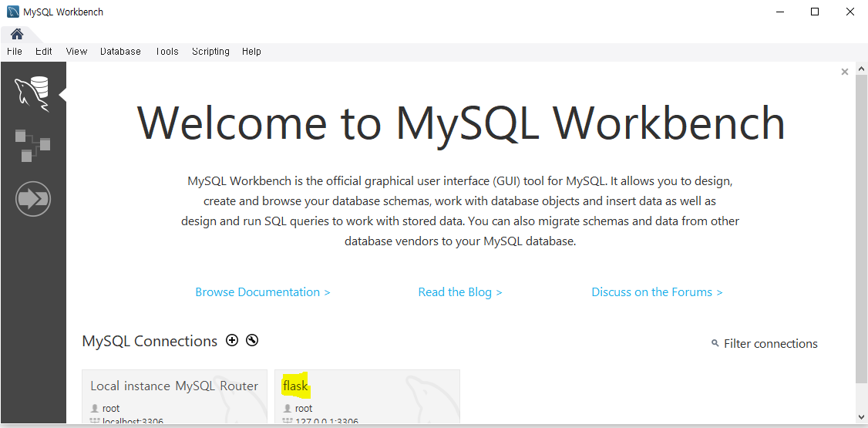Close the MySQL Workbench window
Image resolution: width=868 pixels, height=428 pixels.
[850, 12]
